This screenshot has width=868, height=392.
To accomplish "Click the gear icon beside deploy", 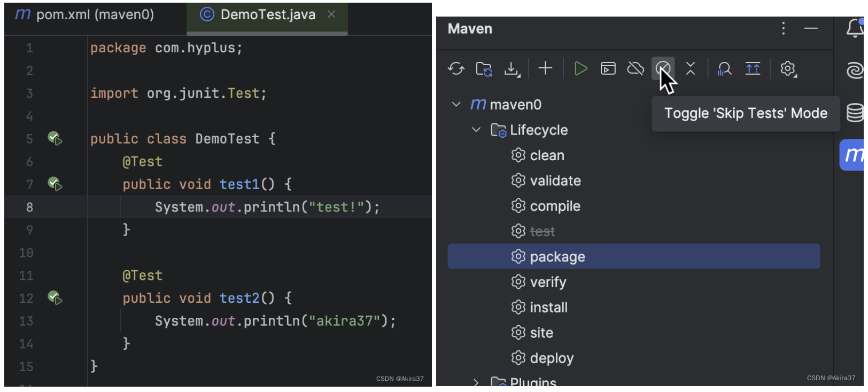I will tap(518, 358).
